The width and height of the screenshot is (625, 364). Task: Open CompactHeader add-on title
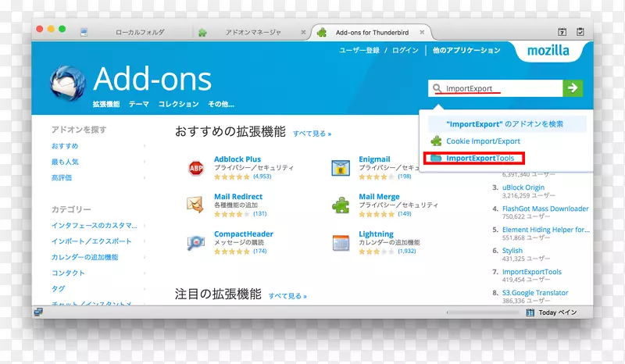[x=244, y=234]
